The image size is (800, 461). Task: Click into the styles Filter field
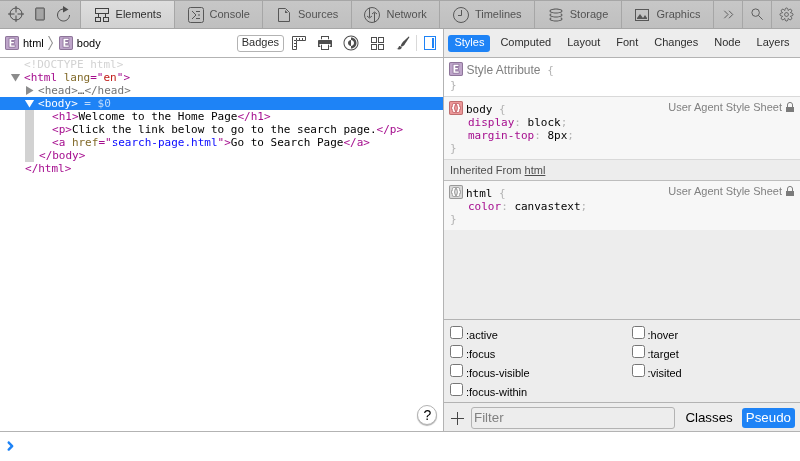pyautogui.click(x=572, y=418)
